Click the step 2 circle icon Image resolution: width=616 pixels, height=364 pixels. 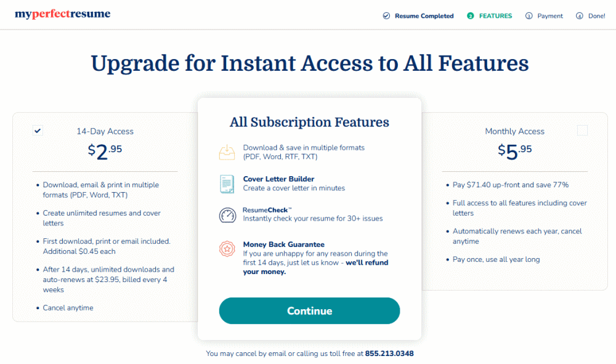coord(471,16)
